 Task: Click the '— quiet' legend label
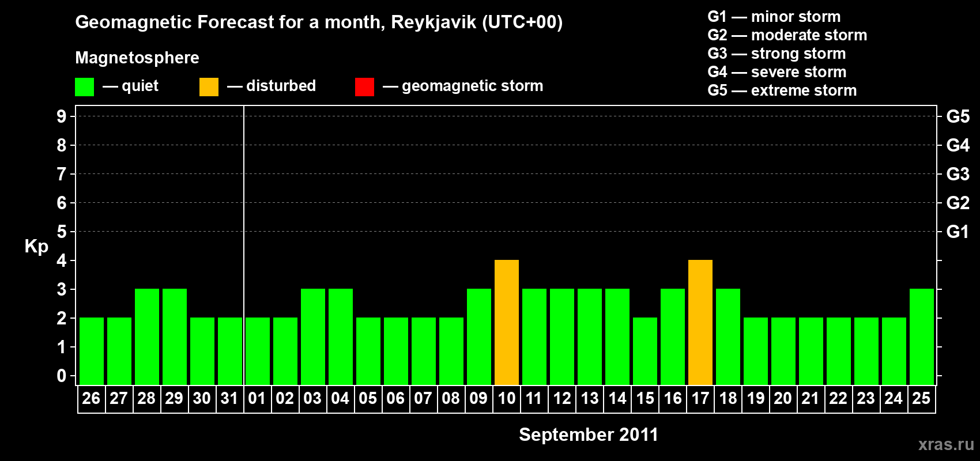click(130, 86)
